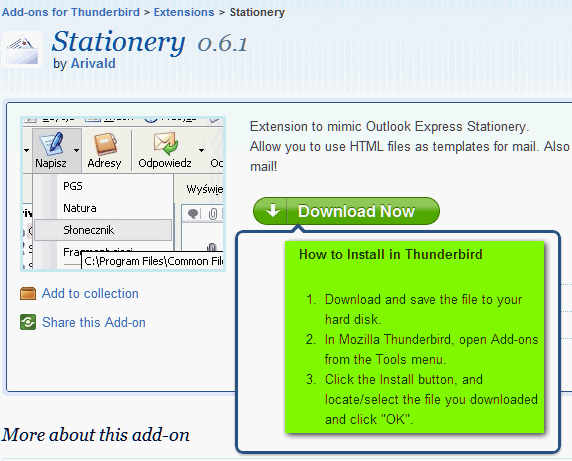Click the Download Now button
The width and height of the screenshot is (572, 461).
(346, 211)
